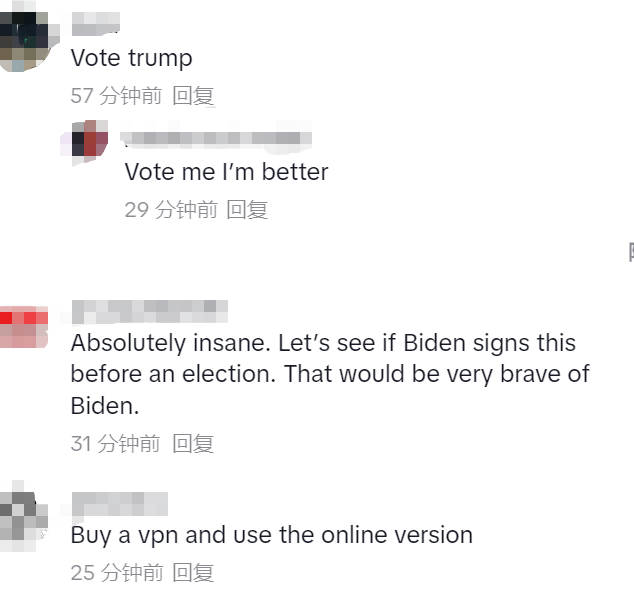
Task: Open blurred username above "Vote me I'm better"
Action: coord(216,138)
